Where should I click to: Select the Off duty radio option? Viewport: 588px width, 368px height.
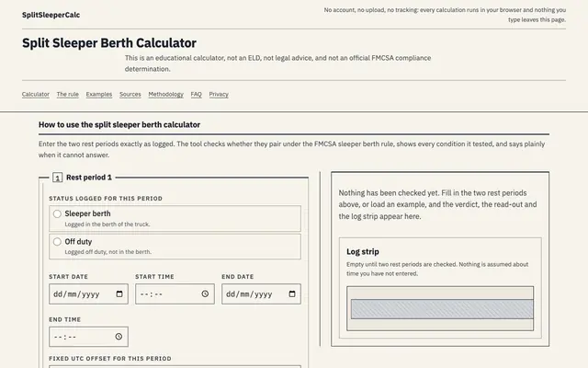(57, 241)
